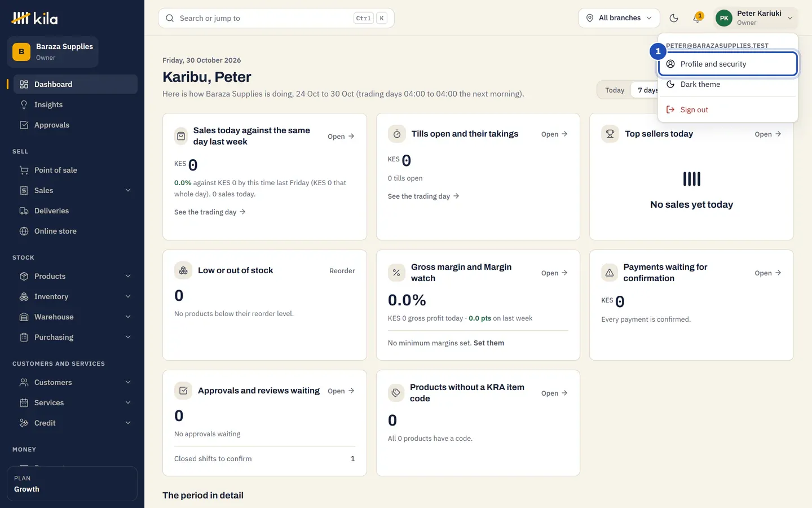Open Products without a KRA item code
Viewport: 812px width, 508px height.
554,393
